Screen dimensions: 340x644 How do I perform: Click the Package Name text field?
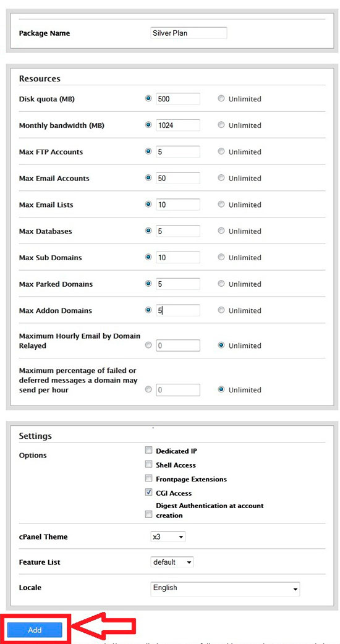tap(189, 33)
